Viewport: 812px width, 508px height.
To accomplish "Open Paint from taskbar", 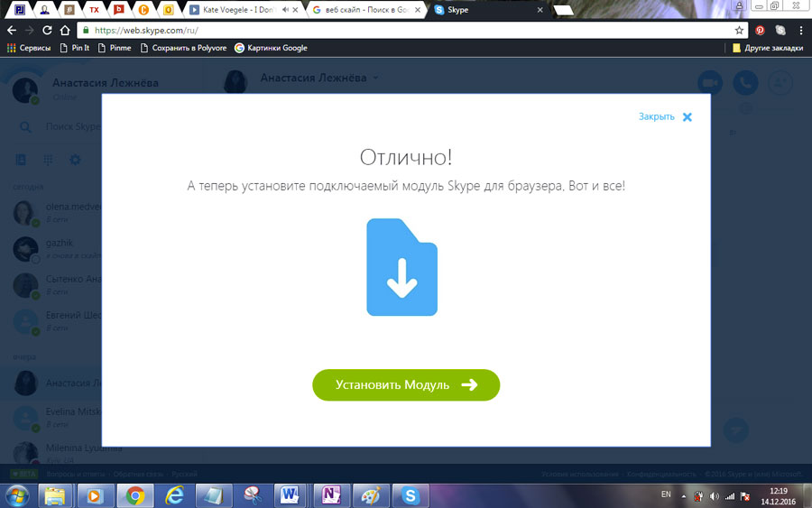I will pyautogui.click(x=371, y=495).
